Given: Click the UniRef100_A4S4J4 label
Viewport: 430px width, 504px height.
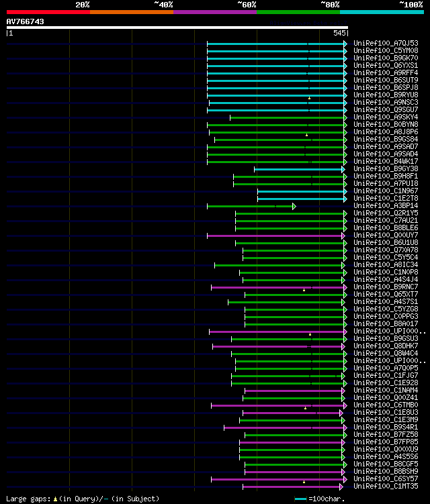Looking at the screenshot, I should click(x=386, y=280).
